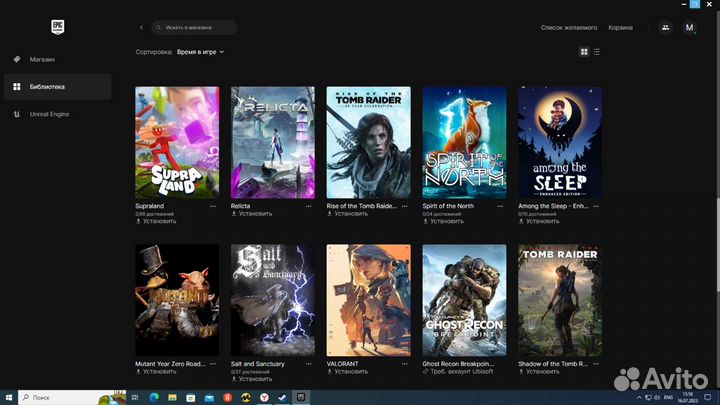Image resolution: width=720 pixels, height=405 pixels.
Task: Switch the ENG input language indicator
Action: point(669,398)
